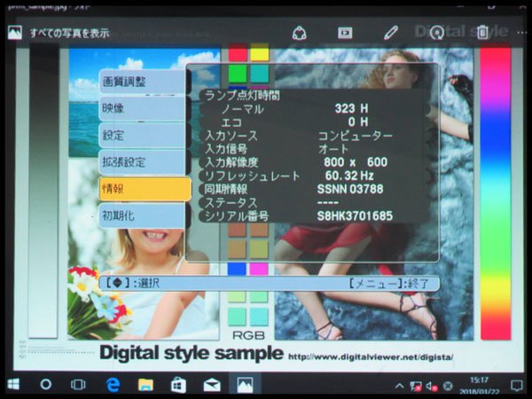
Task: Click the 800 x 600 resolution value
Action: [356, 162]
